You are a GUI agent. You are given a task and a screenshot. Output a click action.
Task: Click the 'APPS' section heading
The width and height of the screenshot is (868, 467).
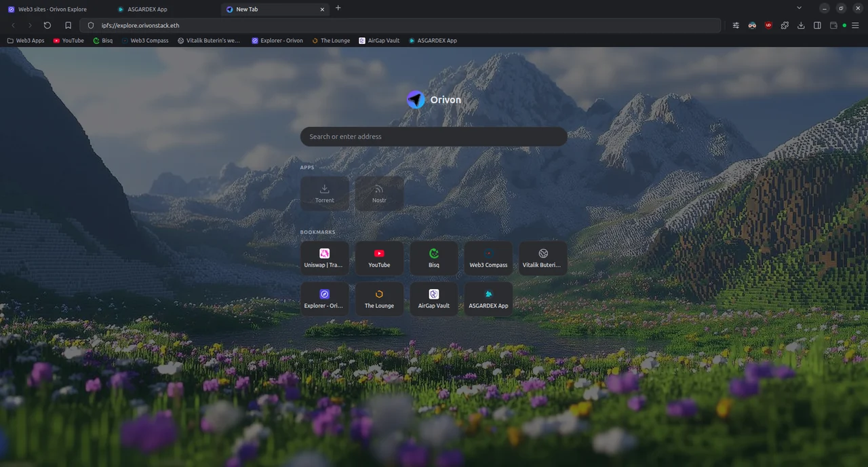[307, 167]
